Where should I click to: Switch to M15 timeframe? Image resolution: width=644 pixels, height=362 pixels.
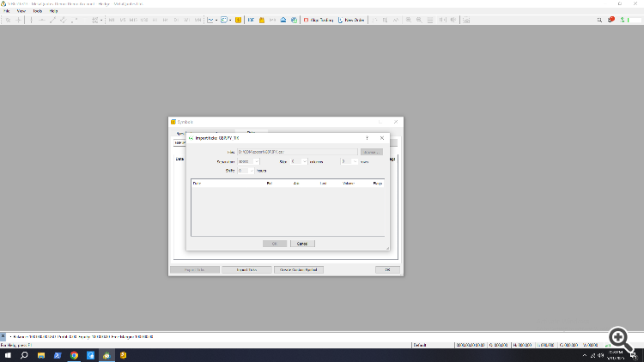click(133, 20)
